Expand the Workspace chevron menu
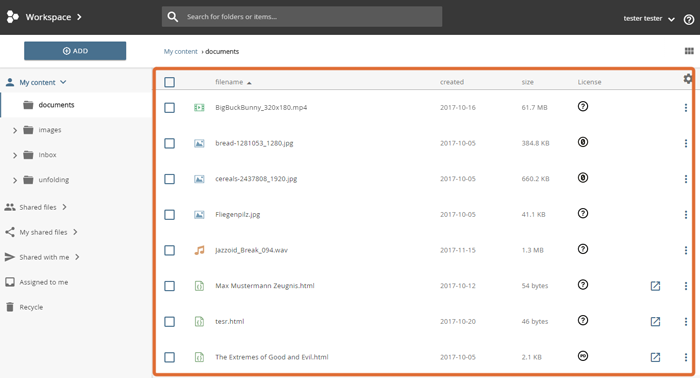 [79, 17]
